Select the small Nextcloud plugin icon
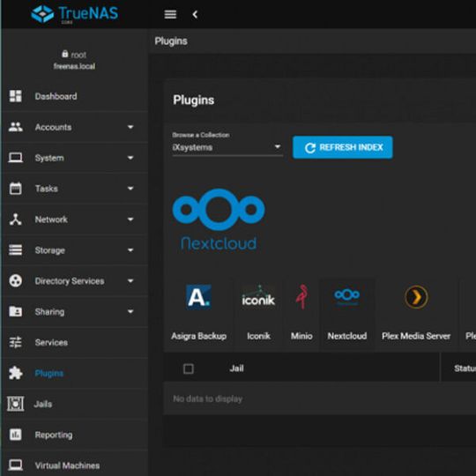476x476 pixels. [347, 296]
